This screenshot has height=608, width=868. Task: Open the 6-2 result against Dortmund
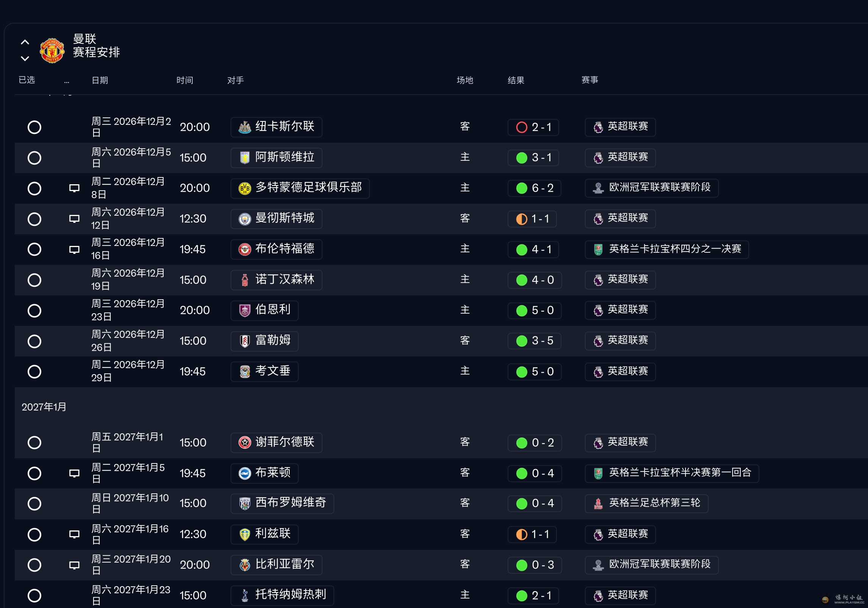click(535, 188)
